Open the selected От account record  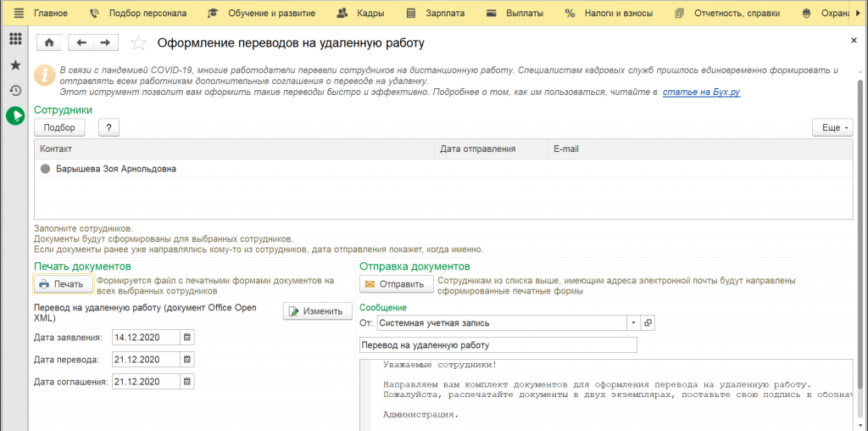point(648,322)
